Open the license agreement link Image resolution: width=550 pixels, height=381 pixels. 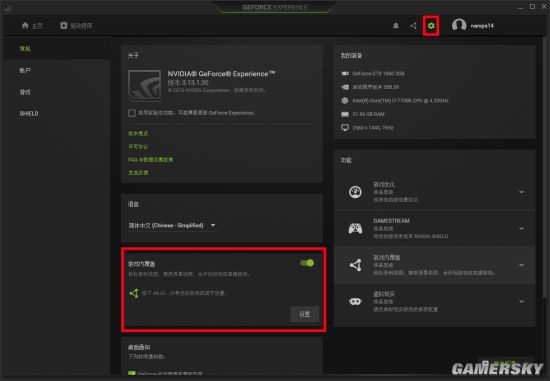(138, 147)
